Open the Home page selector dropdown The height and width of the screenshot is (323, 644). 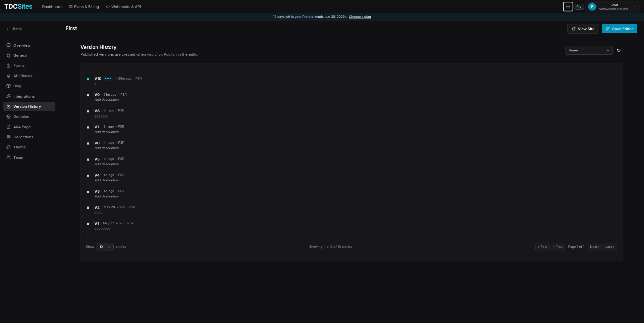(589, 50)
